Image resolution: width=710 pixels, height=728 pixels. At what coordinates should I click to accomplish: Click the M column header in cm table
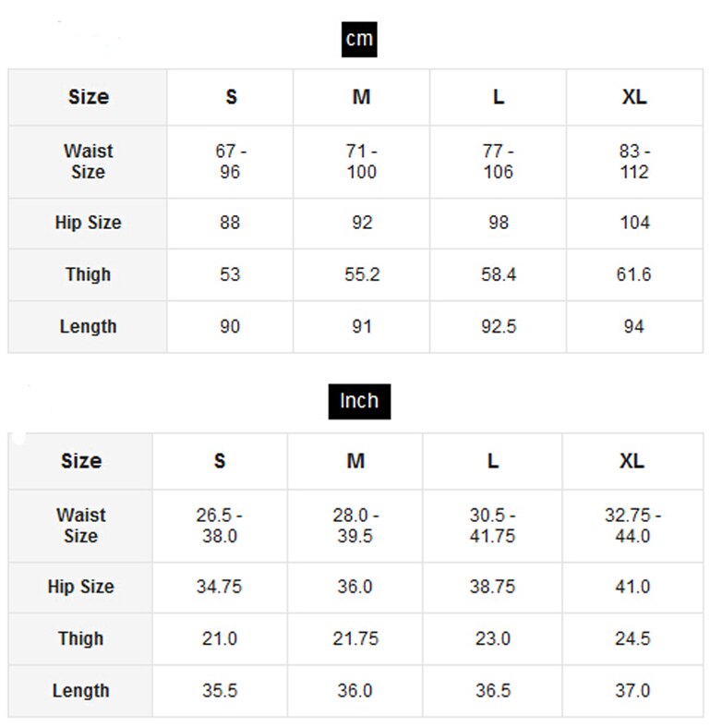click(x=361, y=97)
